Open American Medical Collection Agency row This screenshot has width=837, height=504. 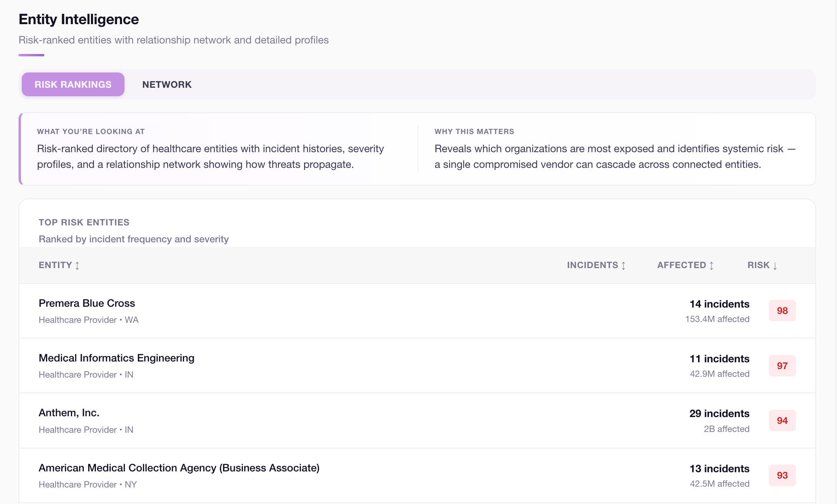point(179,468)
